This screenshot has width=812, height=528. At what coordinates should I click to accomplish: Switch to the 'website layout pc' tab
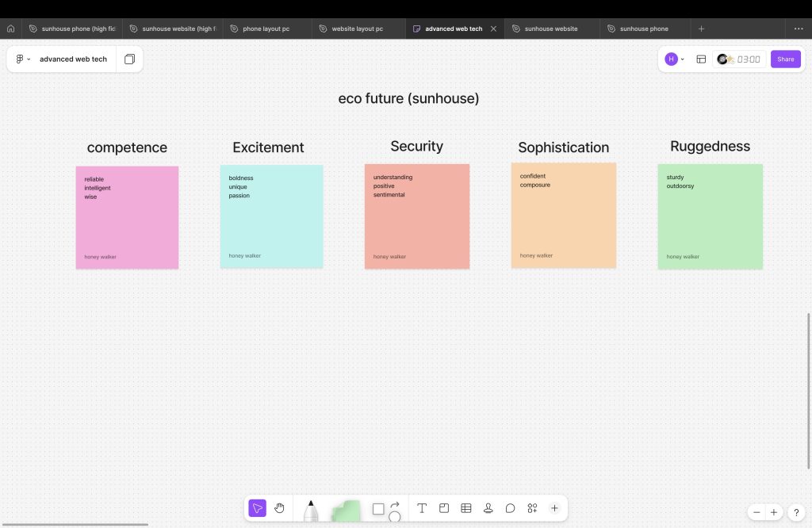tap(357, 29)
